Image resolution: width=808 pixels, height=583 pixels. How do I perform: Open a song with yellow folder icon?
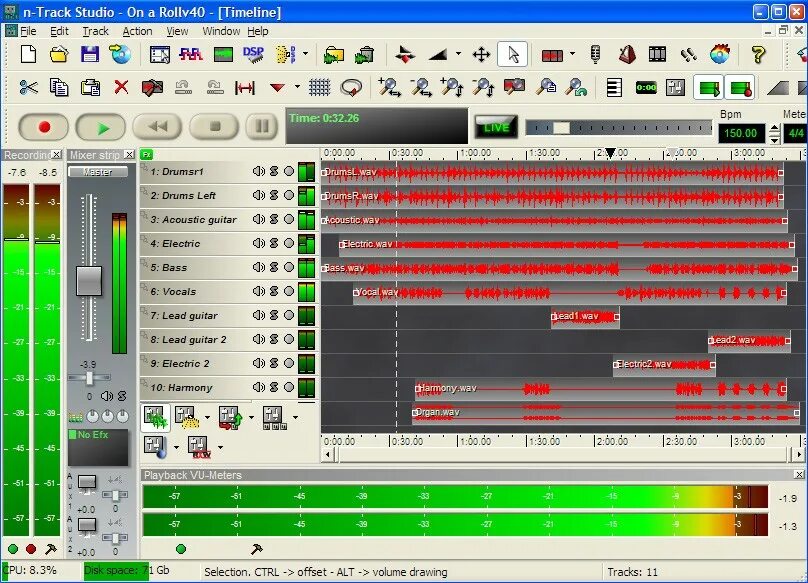pyautogui.click(x=59, y=54)
